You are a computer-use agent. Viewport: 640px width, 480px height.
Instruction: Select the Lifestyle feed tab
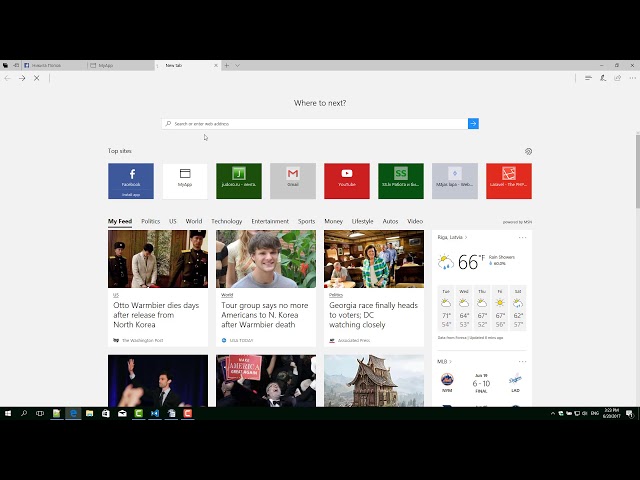[362, 221]
